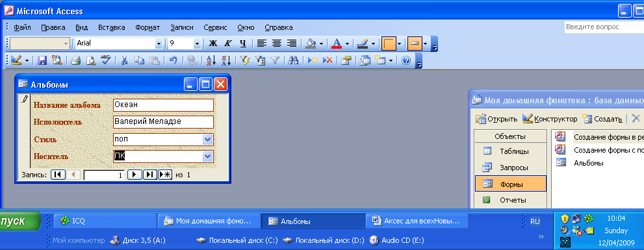Click Создать in database window

602,119
